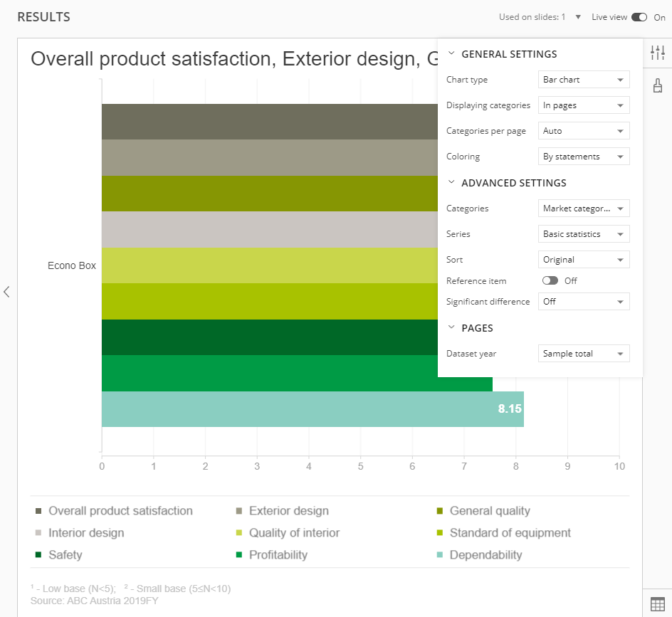The height and width of the screenshot is (617, 672).
Task: Toggle Standard of equipment legend item
Action: (x=503, y=532)
